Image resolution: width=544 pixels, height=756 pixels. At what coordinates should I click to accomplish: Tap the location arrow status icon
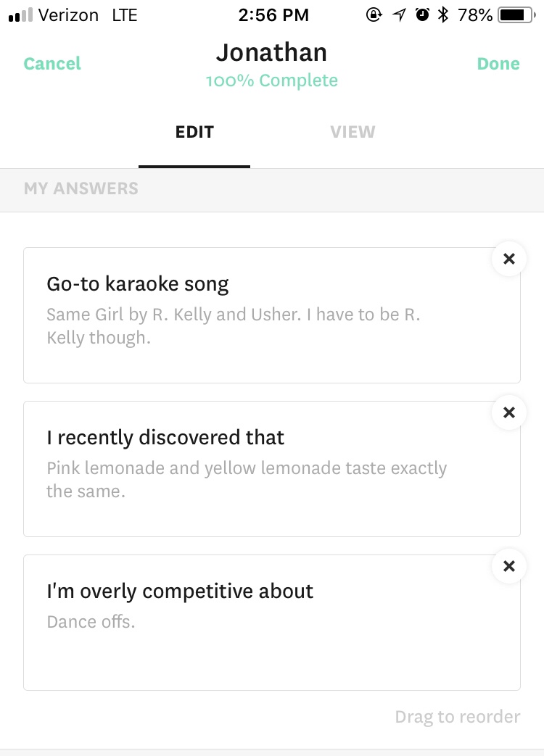pyautogui.click(x=399, y=14)
